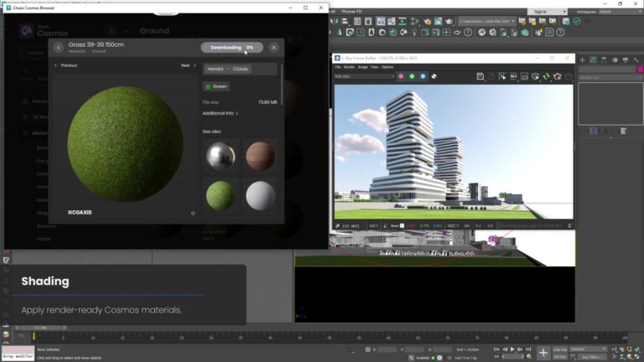Open the small green grass thumbnail
This screenshot has height=362, width=644.
click(221, 196)
